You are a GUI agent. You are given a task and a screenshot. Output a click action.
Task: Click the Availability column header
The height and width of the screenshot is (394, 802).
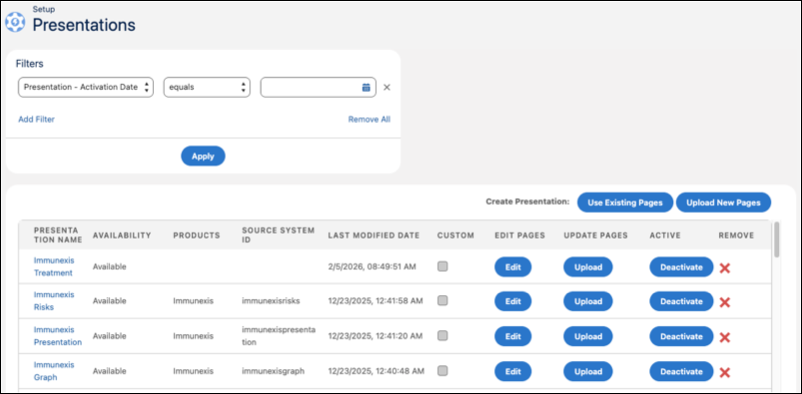(122, 235)
